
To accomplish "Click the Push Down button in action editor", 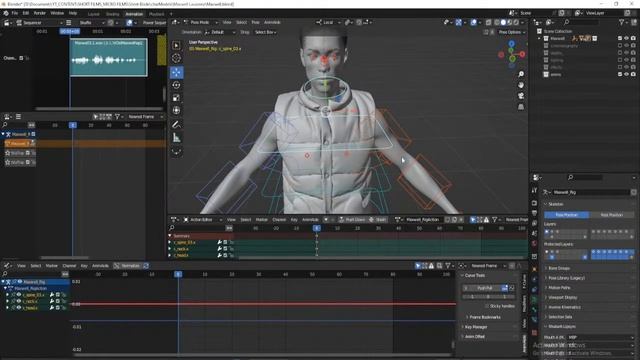I will click(x=351, y=220).
